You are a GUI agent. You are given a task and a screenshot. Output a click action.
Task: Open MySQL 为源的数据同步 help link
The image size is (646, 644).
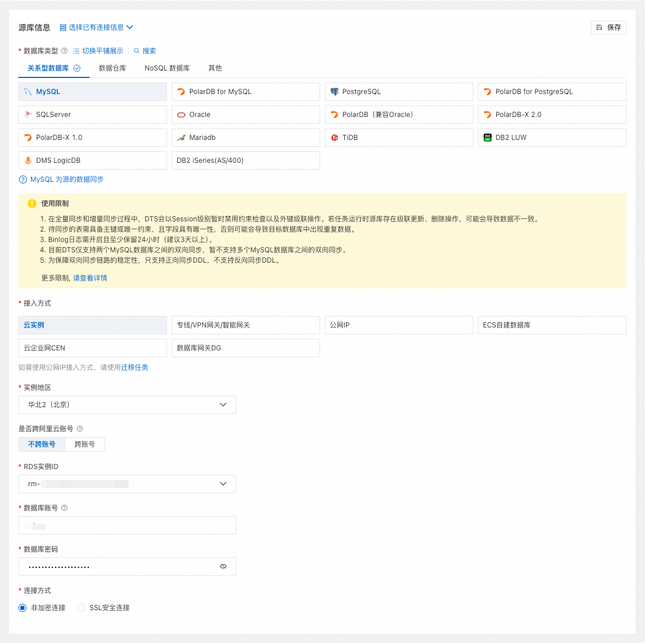click(x=61, y=179)
